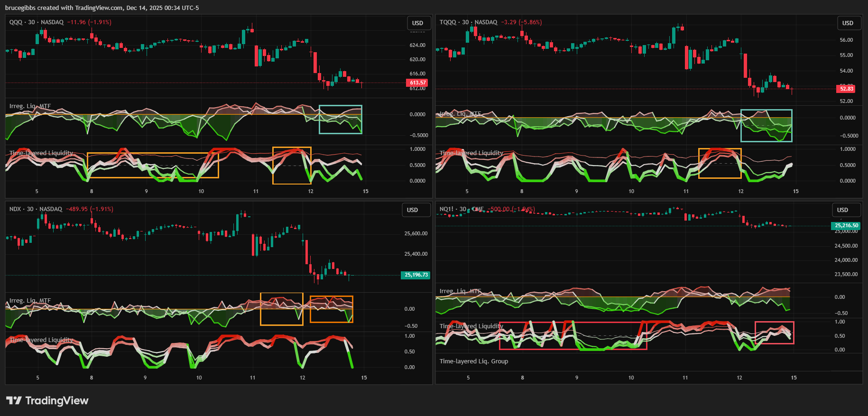Screen dimensions: 868x416
Task: Click the Time-layered Liq. Group label
Action: 473,361
